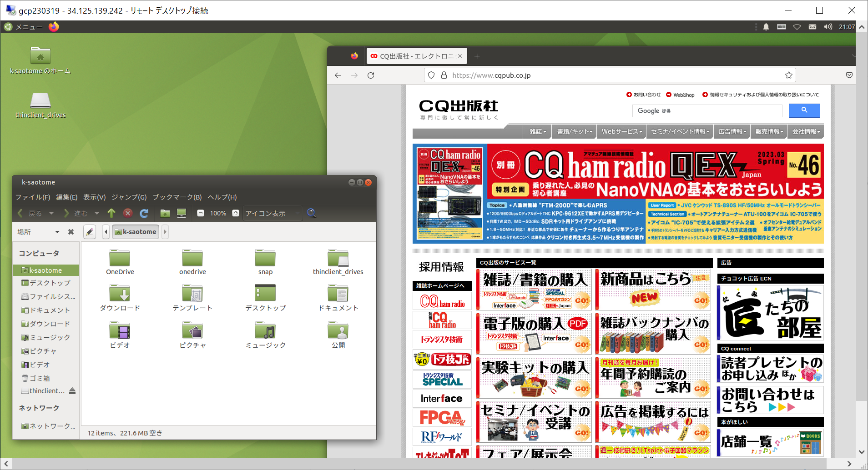868x470 pixels.
Task: Click the Firefox URL address field
Action: [610, 75]
